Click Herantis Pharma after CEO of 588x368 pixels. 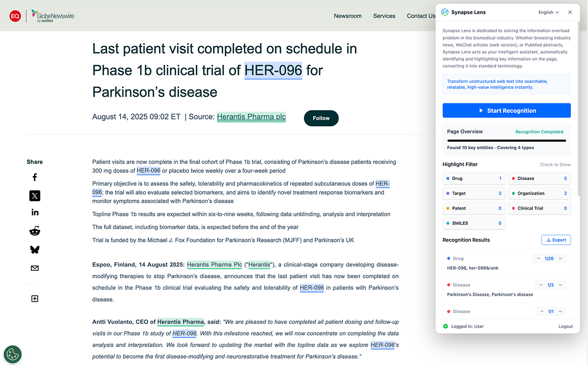pyautogui.click(x=181, y=322)
